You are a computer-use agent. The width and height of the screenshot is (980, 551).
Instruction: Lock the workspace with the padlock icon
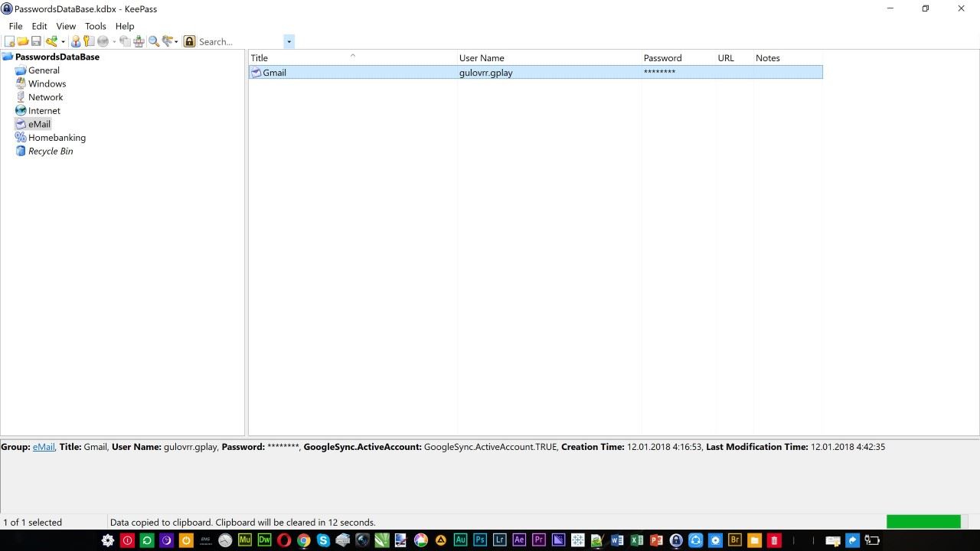pyautogui.click(x=189, y=41)
